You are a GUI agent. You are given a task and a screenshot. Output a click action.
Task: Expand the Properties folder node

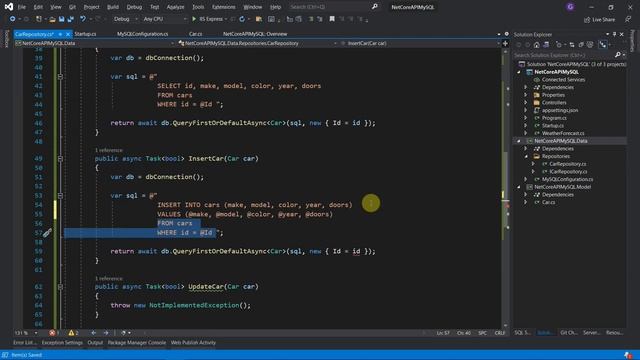[526, 95]
